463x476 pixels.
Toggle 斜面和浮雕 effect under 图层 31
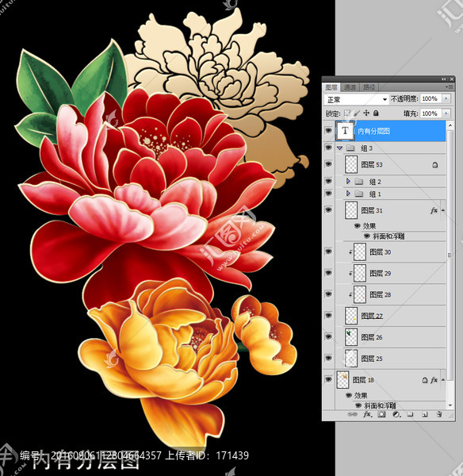coord(366,236)
